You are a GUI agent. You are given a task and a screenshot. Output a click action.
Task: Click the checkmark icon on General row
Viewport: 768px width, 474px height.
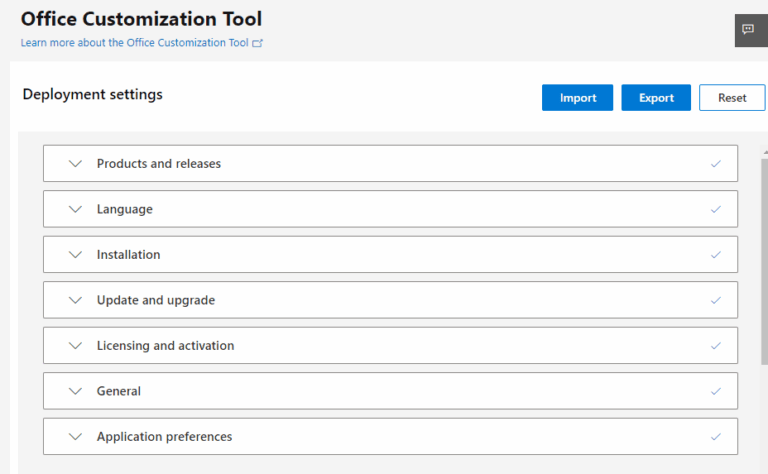715,391
